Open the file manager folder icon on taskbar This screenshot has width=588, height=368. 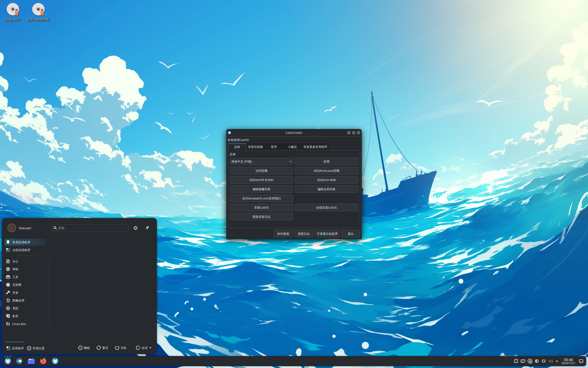click(31, 361)
